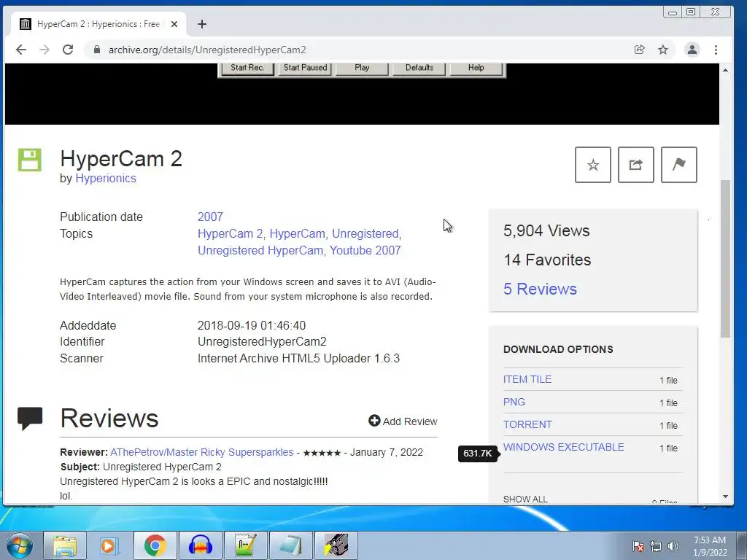Open Windows Explorer from the taskbar

click(65, 545)
